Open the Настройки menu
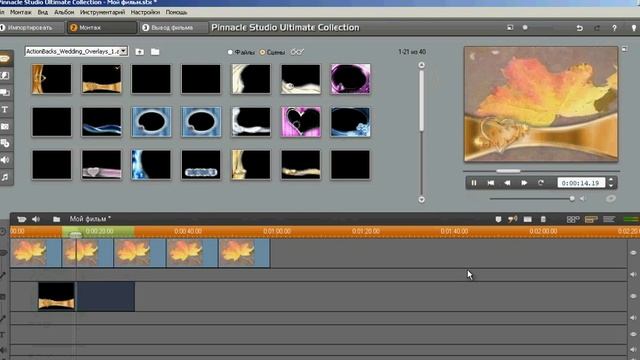Viewport: 640px width, 360px height. 145,12
